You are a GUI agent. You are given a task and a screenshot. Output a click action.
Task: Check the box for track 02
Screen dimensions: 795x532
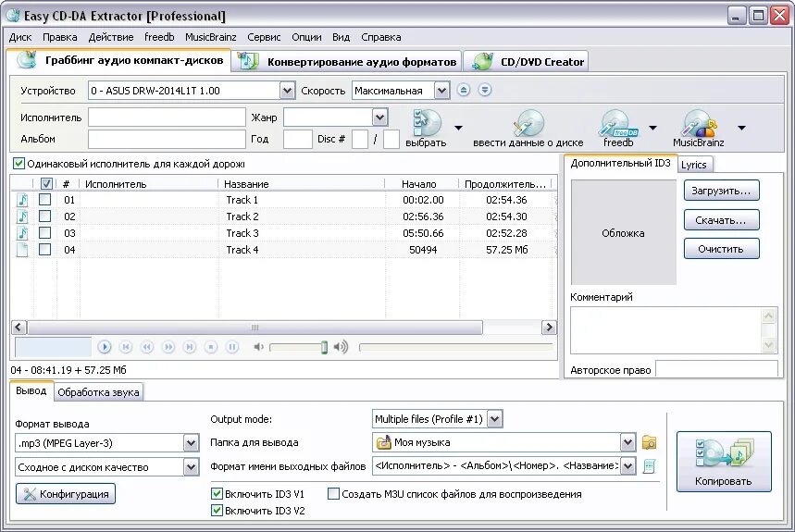point(45,217)
